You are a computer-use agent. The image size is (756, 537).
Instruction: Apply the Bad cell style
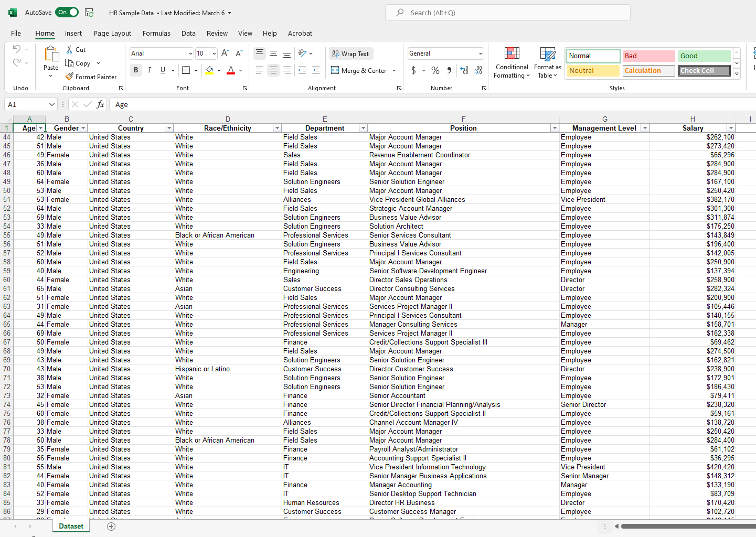tap(648, 56)
